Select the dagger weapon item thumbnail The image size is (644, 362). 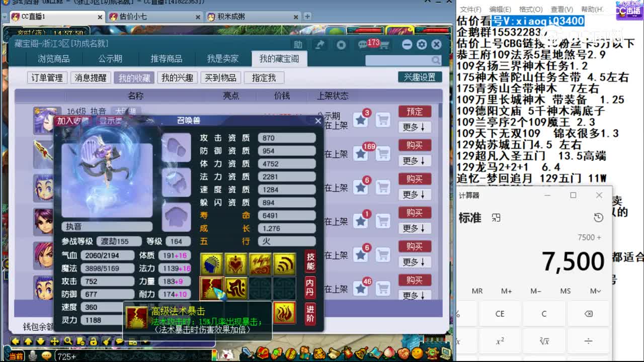pos(43,154)
